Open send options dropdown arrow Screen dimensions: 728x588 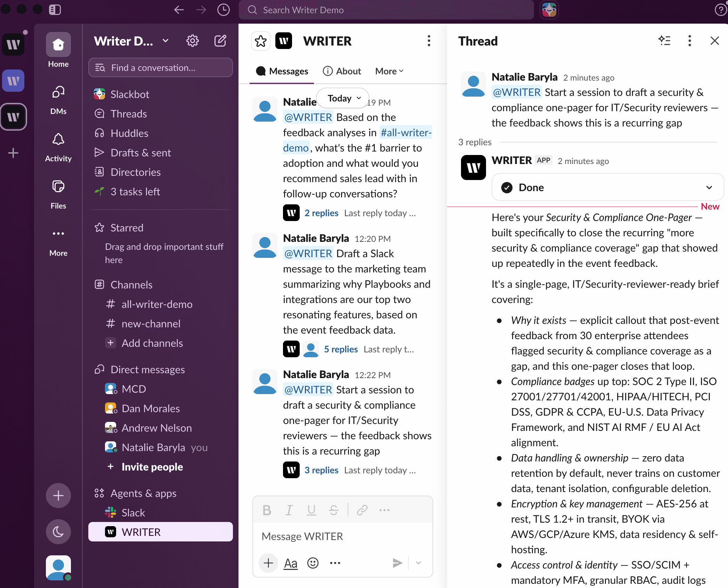[419, 563]
